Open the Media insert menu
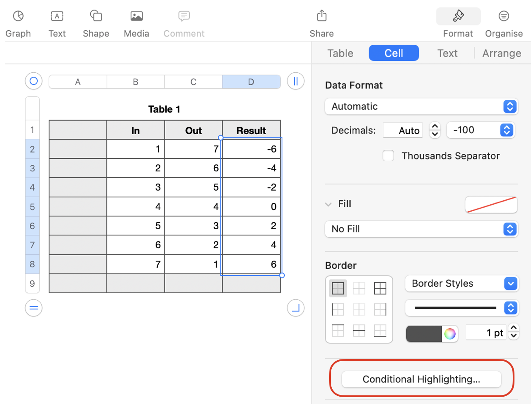This screenshot has width=532, height=405. 136,23
